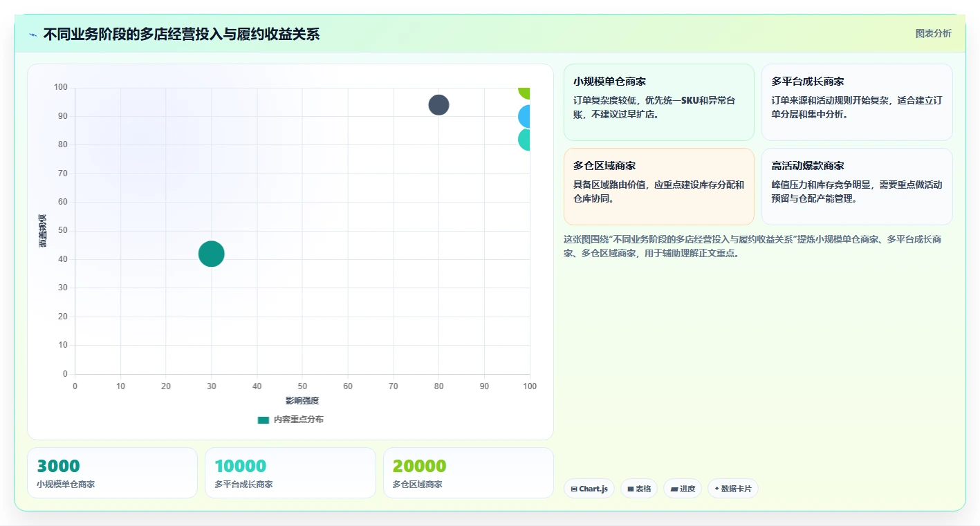The height and width of the screenshot is (526, 980).
Task: Open the 多平台成长商家 description card
Action: (857, 102)
